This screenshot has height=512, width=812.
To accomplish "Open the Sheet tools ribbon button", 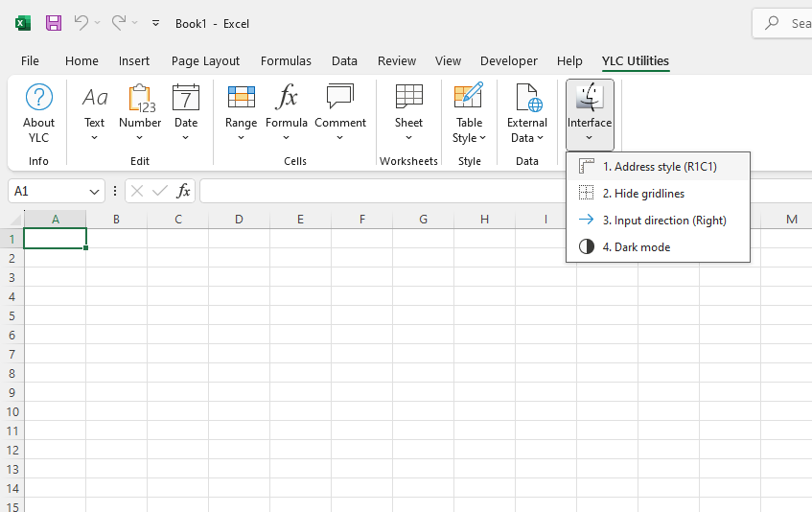I will click(x=408, y=110).
